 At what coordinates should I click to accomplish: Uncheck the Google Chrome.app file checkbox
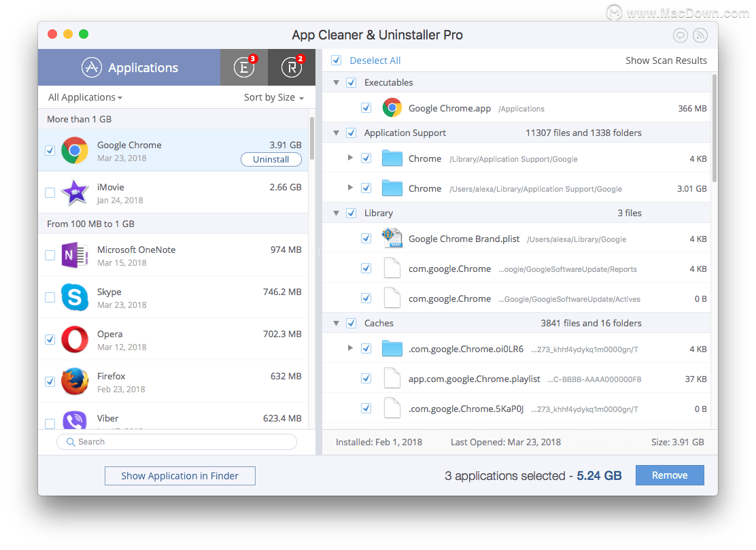click(x=366, y=108)
